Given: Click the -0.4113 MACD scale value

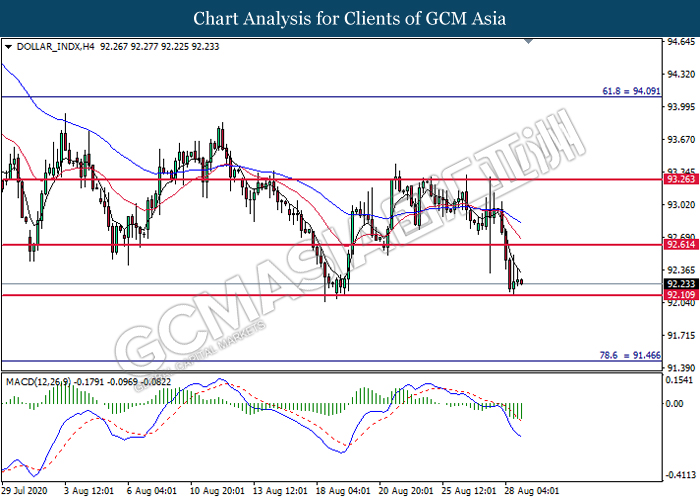Looking at the screenshot, I should point(680,475).
